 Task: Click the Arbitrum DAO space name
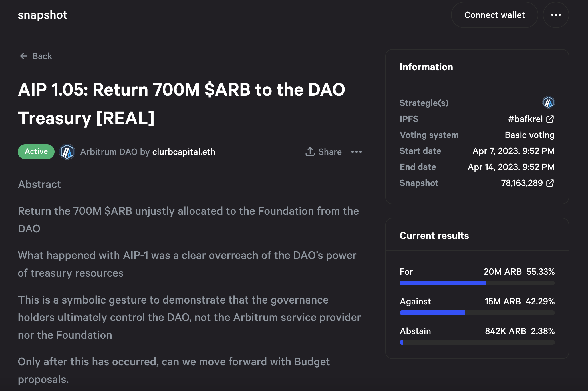109,152
